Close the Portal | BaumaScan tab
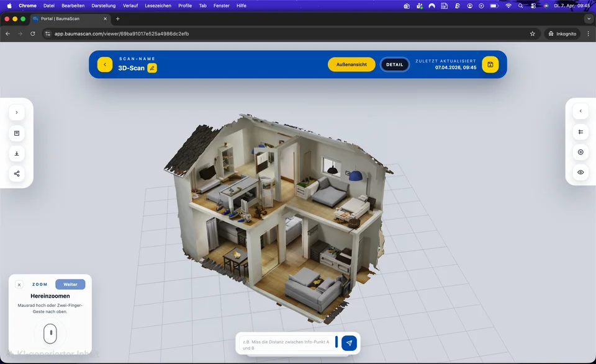Image resolution: width=596 pixels, height=364 pixels. (106, 19)
